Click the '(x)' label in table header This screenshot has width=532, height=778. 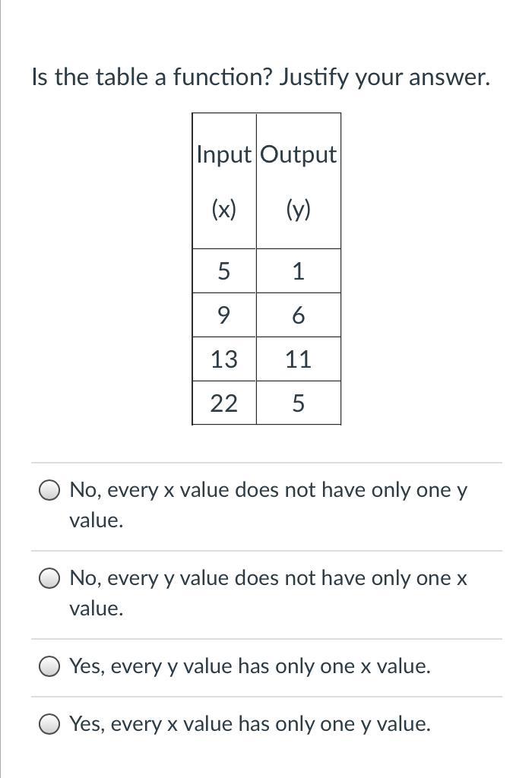click(223, 210)
